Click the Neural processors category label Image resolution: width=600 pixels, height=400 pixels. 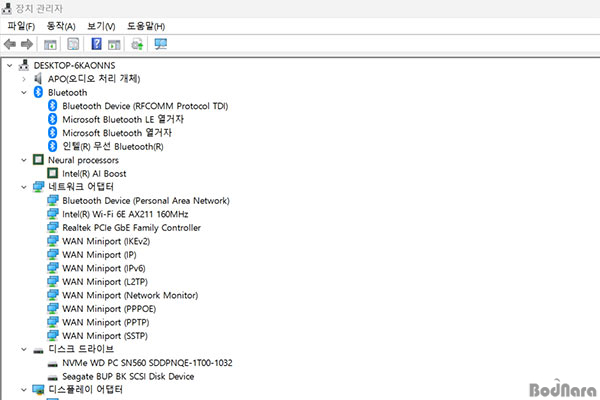pyautogui.click(x=83, y=160)
